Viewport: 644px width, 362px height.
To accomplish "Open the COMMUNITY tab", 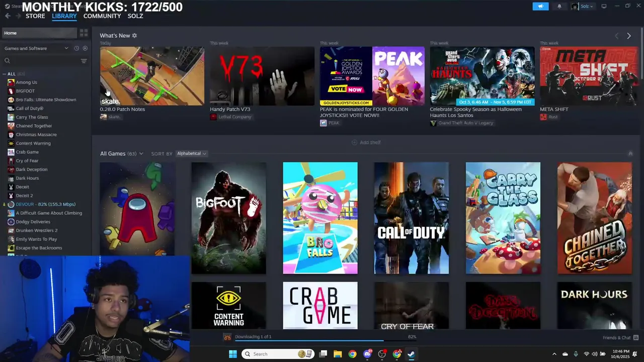I will (x=102, y=16).
